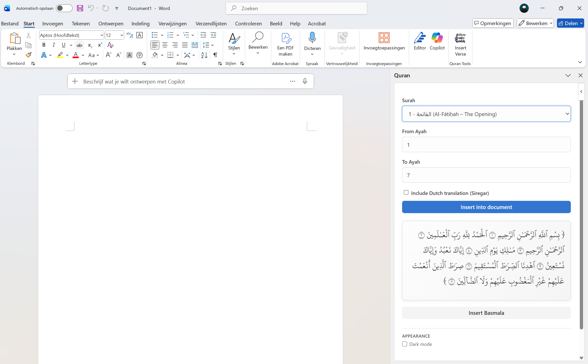Viewport: 588px width, 364px height.
Task: Apply the yellow text highlight color
Action: click(60, 55)
